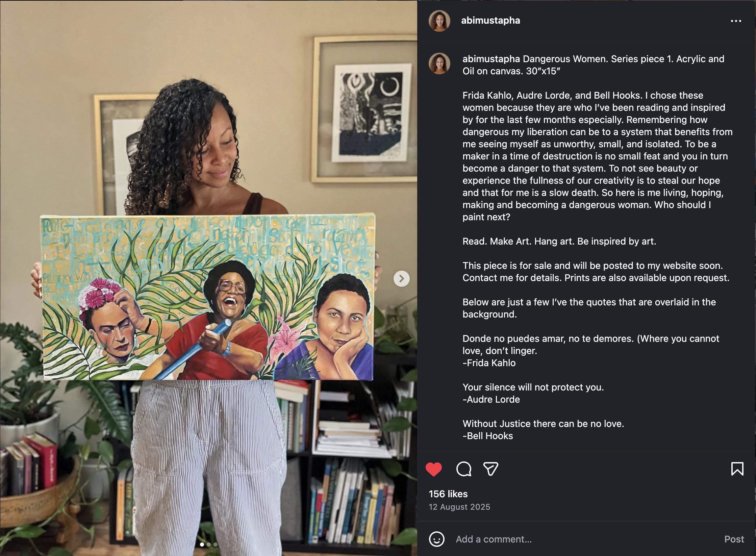Click the Bell Hooks quote text
This screenshot has height=556, width=756.
point(543,424)
